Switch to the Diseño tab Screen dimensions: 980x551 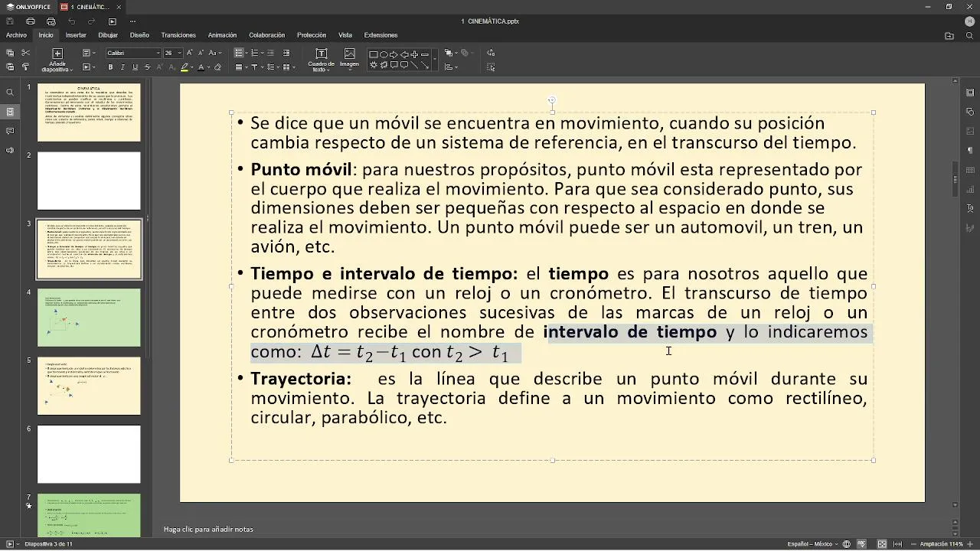pyautogui.click(x=139, y=35)
